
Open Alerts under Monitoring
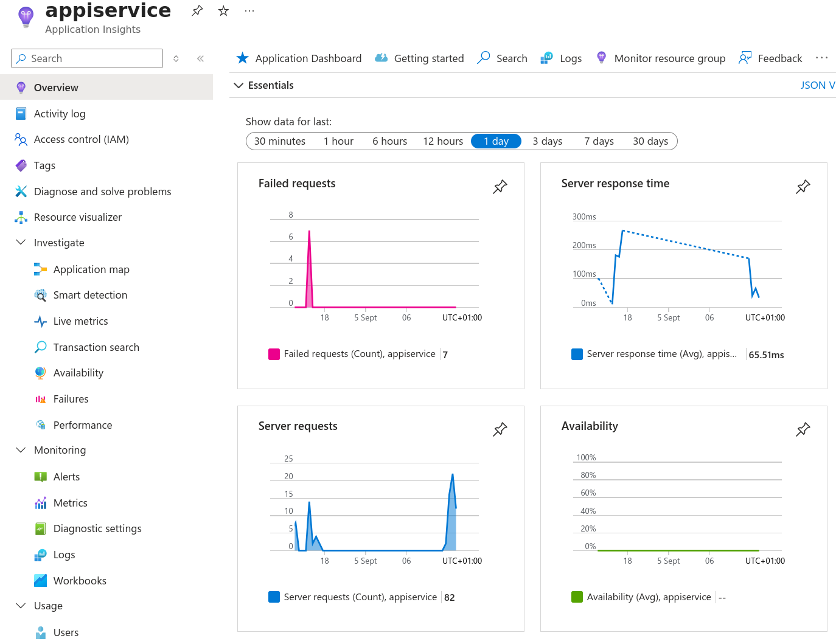click(67, 477)
